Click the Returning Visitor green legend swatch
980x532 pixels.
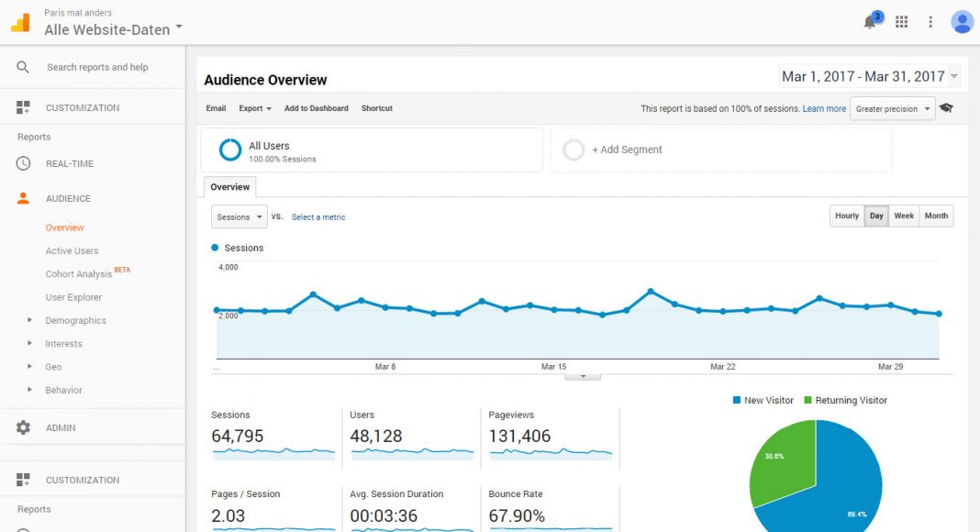point(808,400)
